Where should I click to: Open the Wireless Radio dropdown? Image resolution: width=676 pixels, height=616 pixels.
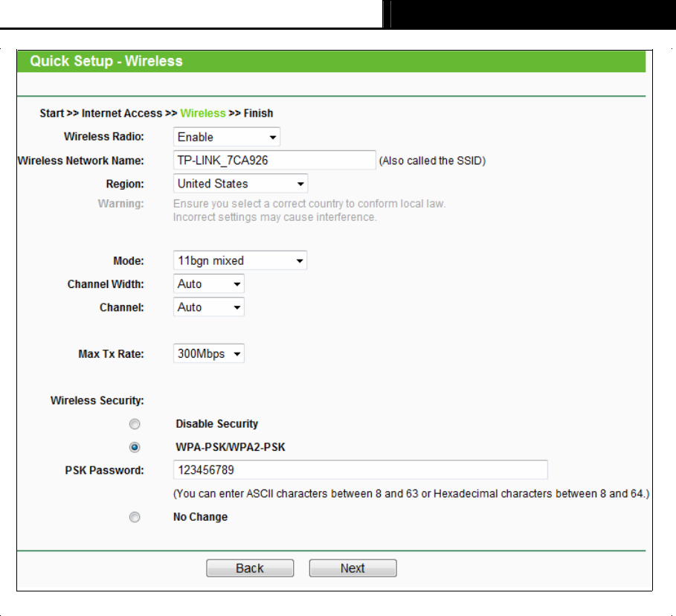click(226, 137)
